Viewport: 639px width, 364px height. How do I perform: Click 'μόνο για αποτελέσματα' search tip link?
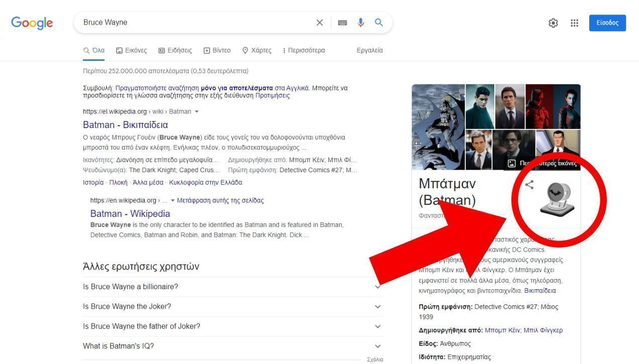point(237,88)
